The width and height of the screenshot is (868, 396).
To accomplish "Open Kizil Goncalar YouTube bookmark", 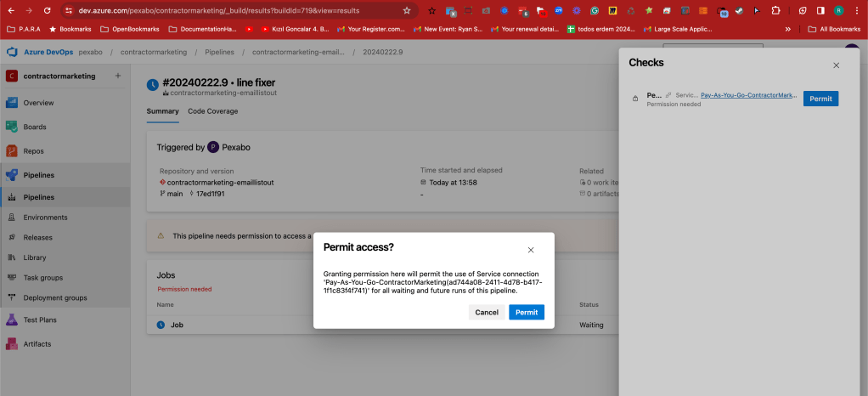I will coord(296,29).
